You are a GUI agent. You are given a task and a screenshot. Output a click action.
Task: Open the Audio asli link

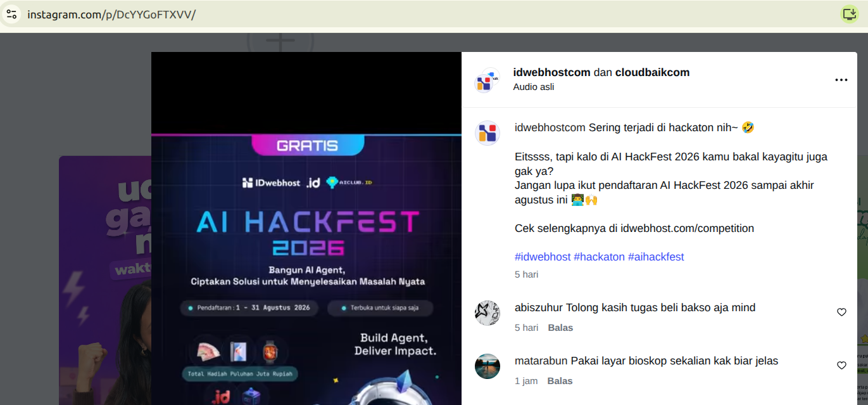(x=534, y=87)
